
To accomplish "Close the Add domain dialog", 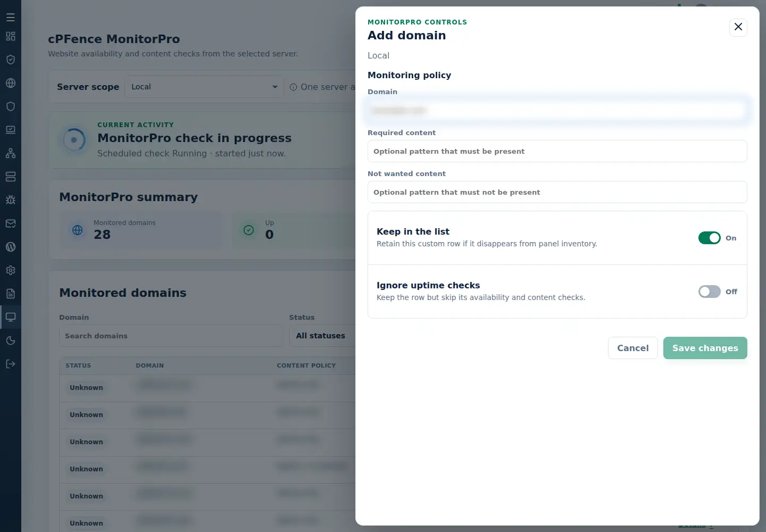I will (738, 27).
